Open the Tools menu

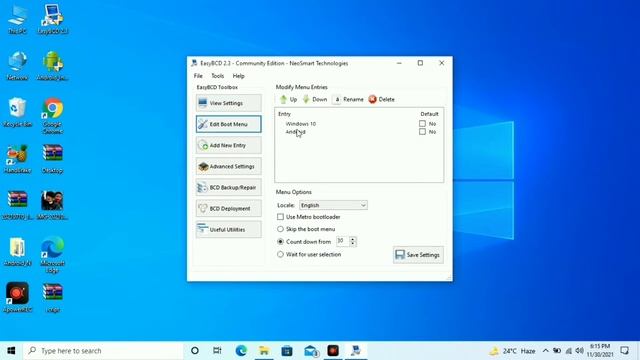point(218,76)
